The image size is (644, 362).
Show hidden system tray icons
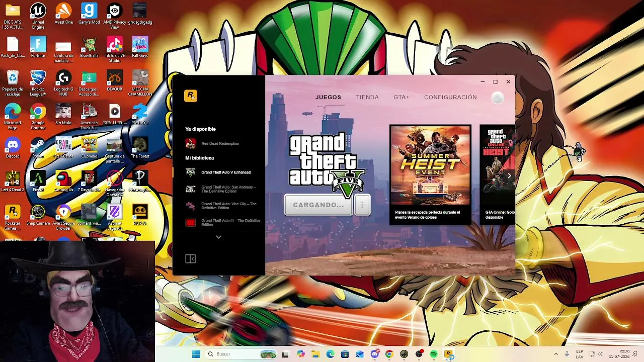click(x=556, y=354)
